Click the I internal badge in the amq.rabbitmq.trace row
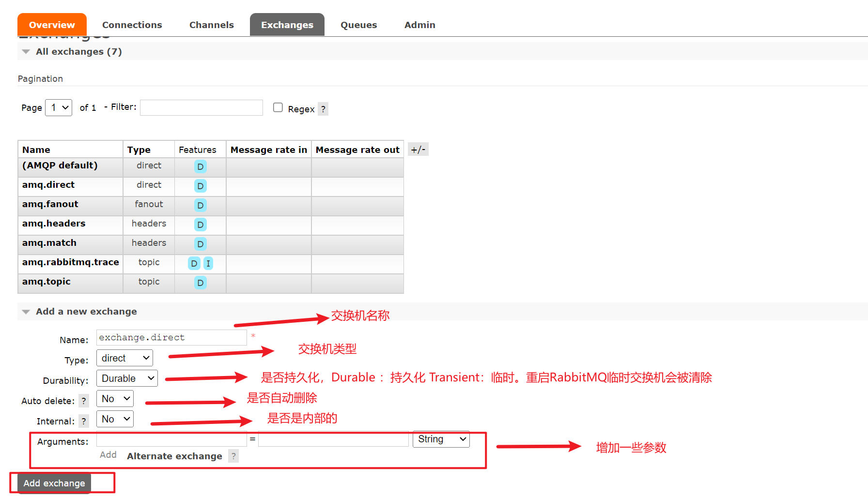 (208, 263)
